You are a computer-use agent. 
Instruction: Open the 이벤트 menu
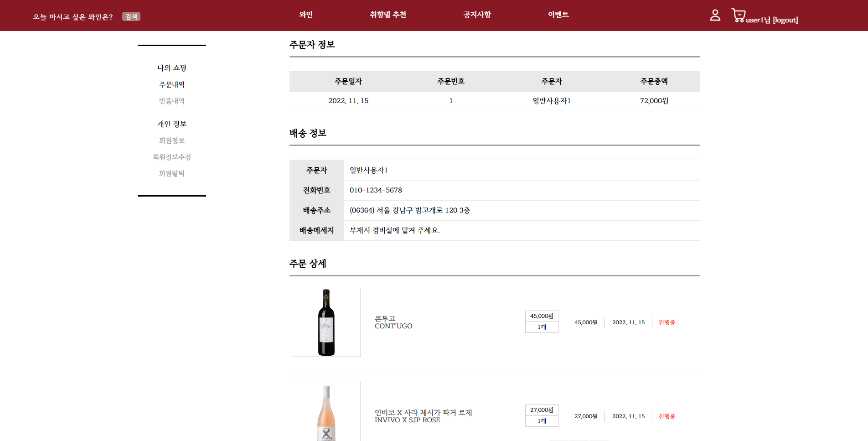[558, 14]
